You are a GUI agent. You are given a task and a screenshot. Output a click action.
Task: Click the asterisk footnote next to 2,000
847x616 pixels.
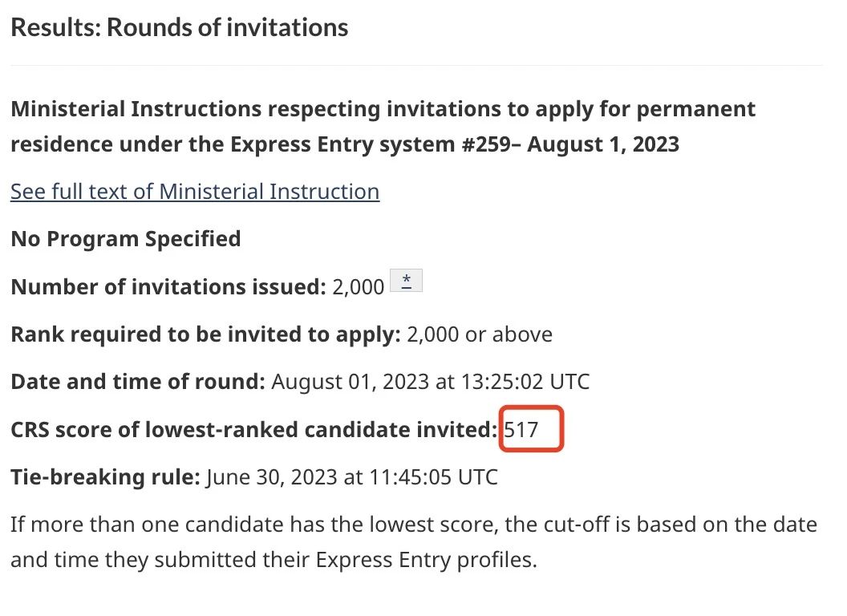(x=406, y=281)
